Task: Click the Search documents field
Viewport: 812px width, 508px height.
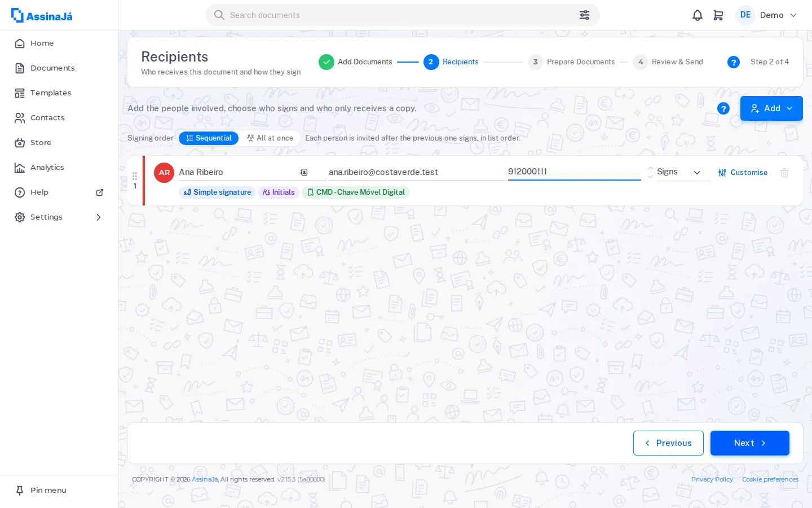Action: click(403, 15)
